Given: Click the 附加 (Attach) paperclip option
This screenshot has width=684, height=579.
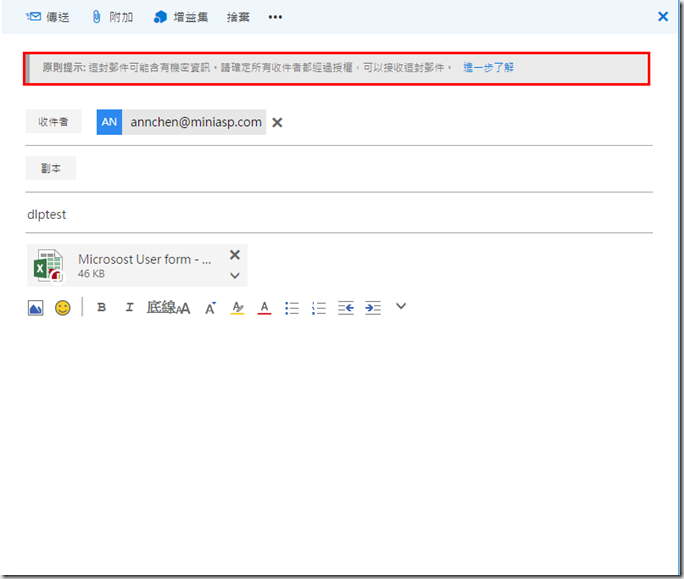Looking at the screenshot, I should [111, 17].
